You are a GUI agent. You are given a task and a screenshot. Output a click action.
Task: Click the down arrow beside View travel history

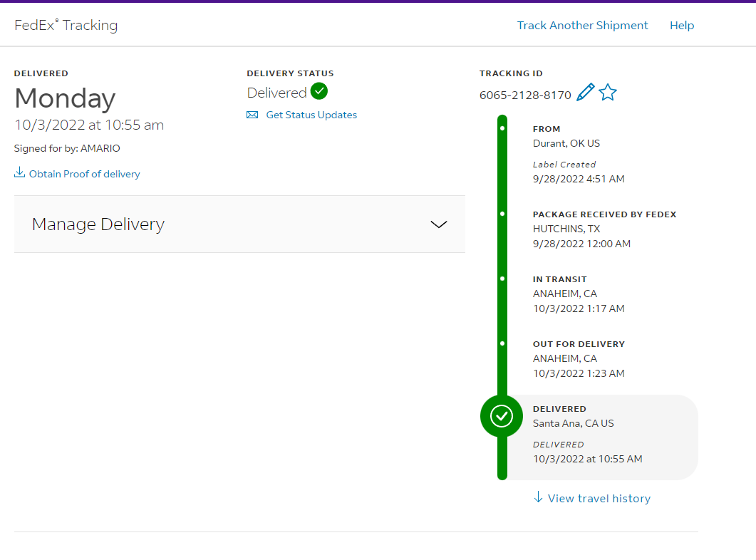pyautogui.click(x=538, y=497)
